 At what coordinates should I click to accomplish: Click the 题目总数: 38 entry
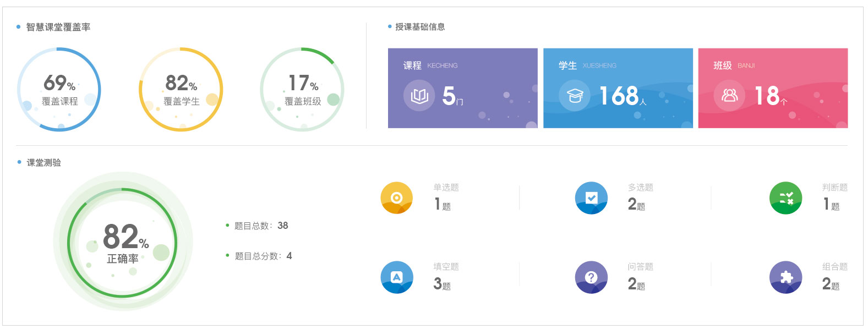point(257,226)
